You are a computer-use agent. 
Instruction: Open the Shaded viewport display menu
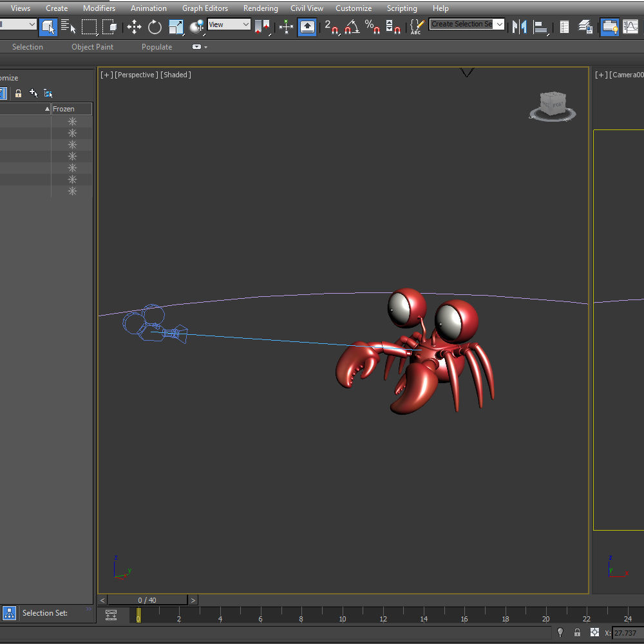pyautogui.click(x=176, y=75)
